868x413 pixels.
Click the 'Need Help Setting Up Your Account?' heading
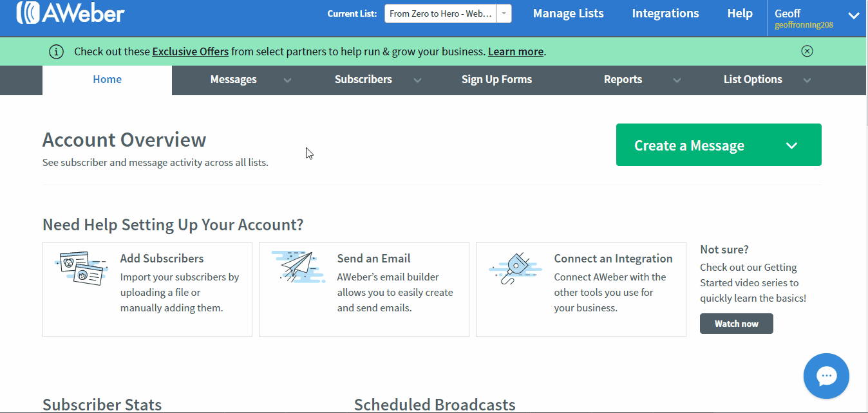[x=173, y=225]
